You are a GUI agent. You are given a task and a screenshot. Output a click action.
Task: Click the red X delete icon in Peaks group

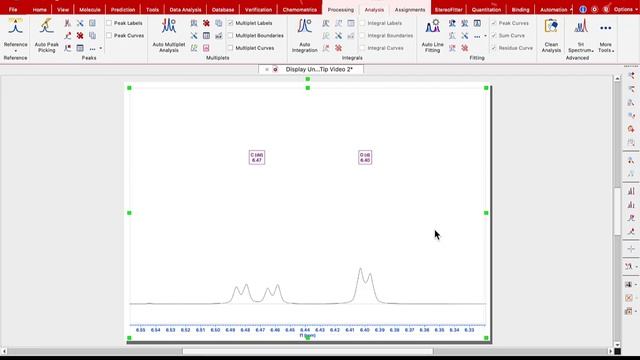coord(80,36)
